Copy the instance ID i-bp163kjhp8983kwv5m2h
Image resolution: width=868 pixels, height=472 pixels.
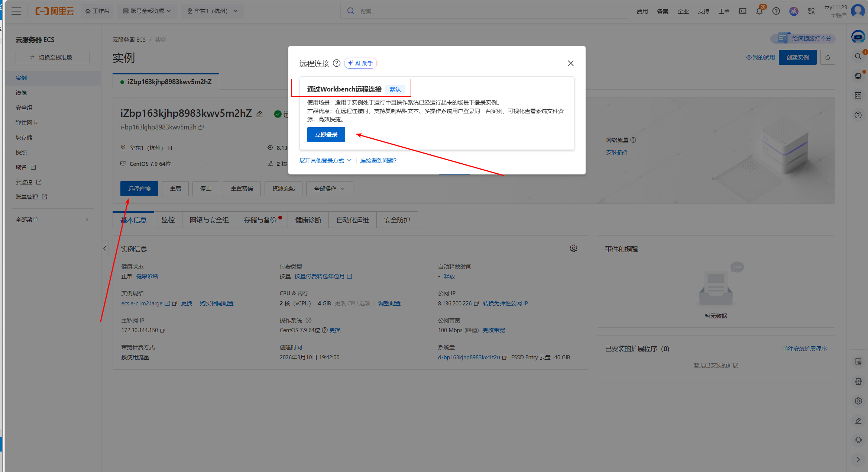(201, 127)
